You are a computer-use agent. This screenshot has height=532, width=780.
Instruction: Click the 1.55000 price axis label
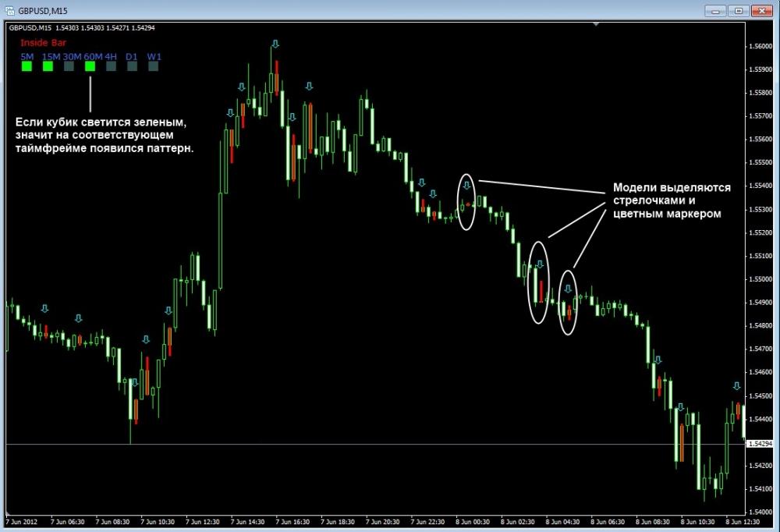tap(760, 279)
